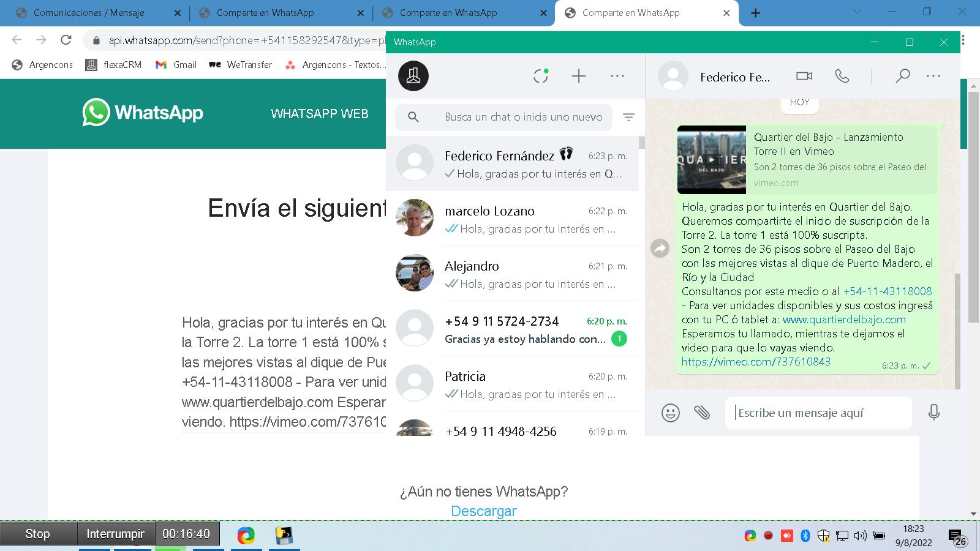Click the Interrumpir button
980x551 pixels.
click(x=116, y=534)
